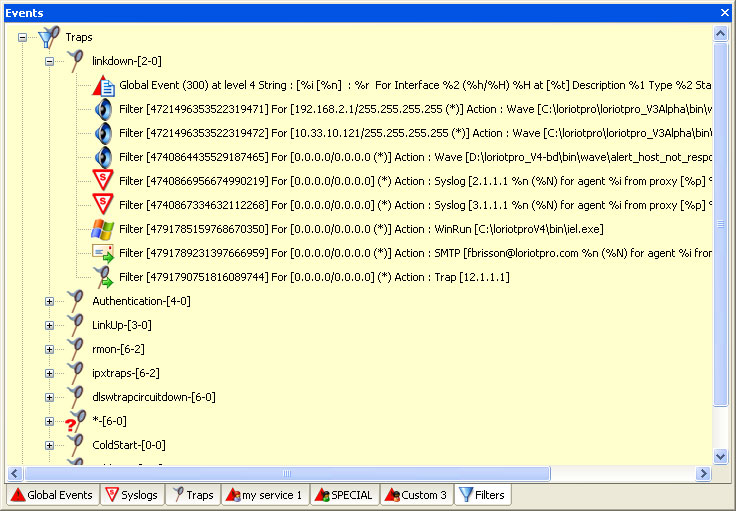Click the Windows logo icon for WinRun filter

pos(103,229)
